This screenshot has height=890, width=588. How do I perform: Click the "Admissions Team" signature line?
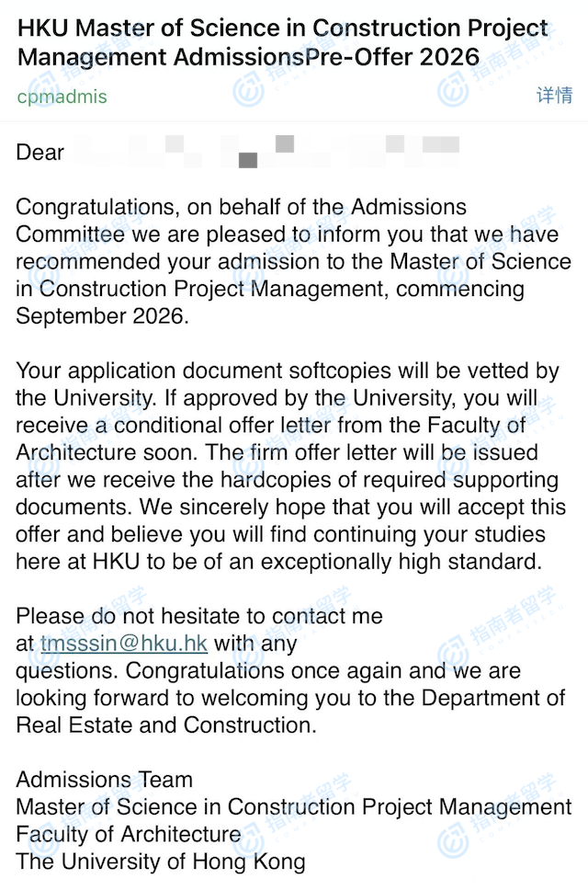[x=104, y=781]
